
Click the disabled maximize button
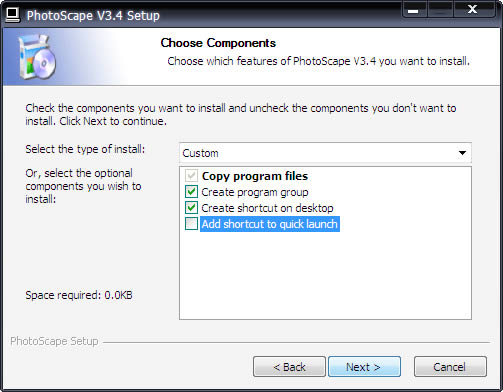pyautogui.click(x=440, y=10)
